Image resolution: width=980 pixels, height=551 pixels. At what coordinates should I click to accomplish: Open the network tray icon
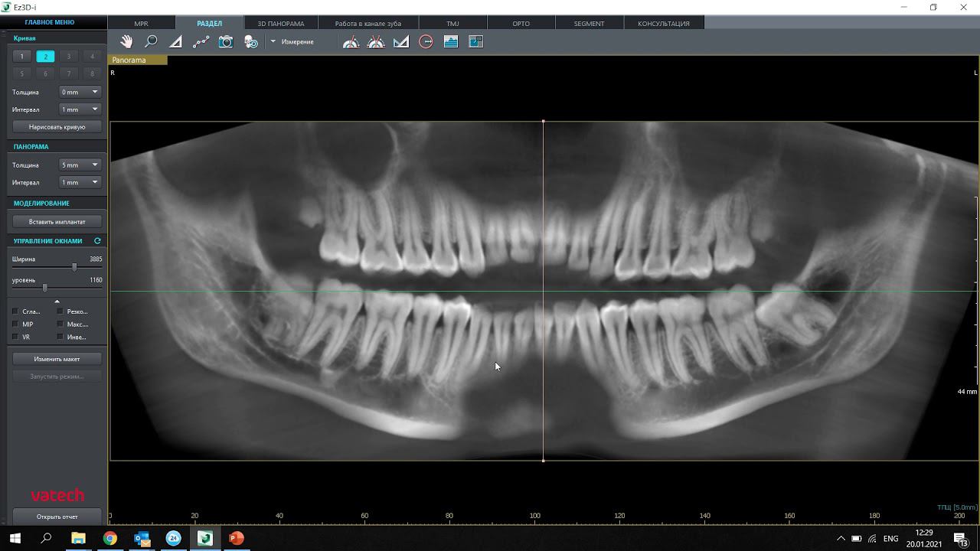(872, 539)
